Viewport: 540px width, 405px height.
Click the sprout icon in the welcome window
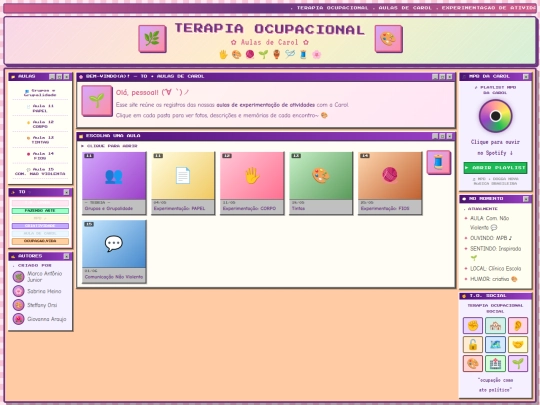tap(97, 101)
